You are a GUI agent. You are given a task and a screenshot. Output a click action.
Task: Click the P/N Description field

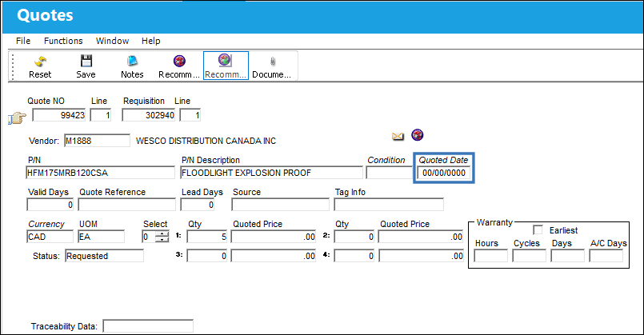point(272,173)
